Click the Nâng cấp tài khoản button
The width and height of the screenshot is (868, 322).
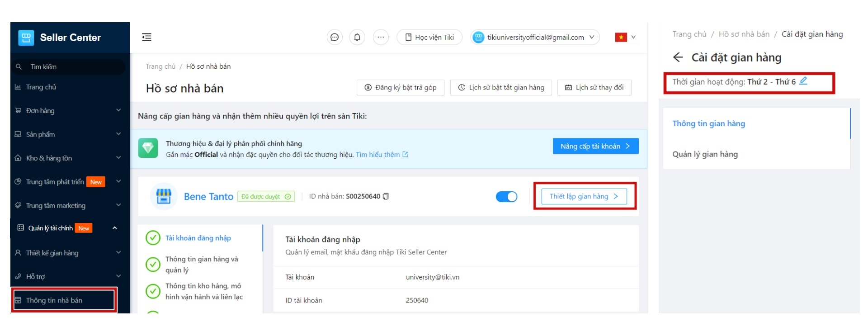tap(595, 146)
